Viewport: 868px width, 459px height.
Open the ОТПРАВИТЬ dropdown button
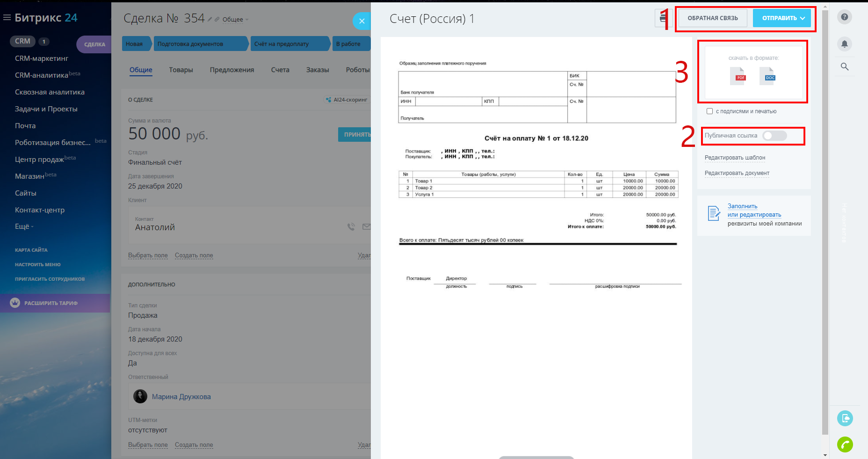(x=781, y=18)
